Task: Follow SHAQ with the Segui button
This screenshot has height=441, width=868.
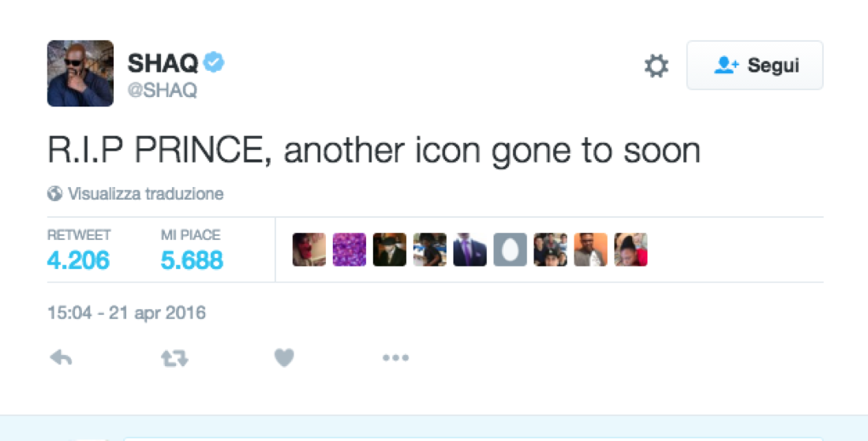Action: 754,65
